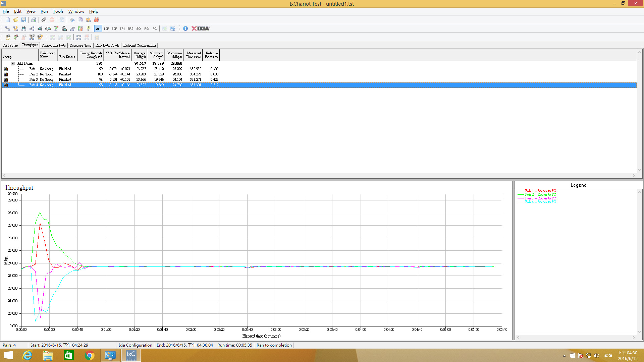Click the blue information icon near IXIA
This screenshot has height=362, width=644.
point(185,28)
